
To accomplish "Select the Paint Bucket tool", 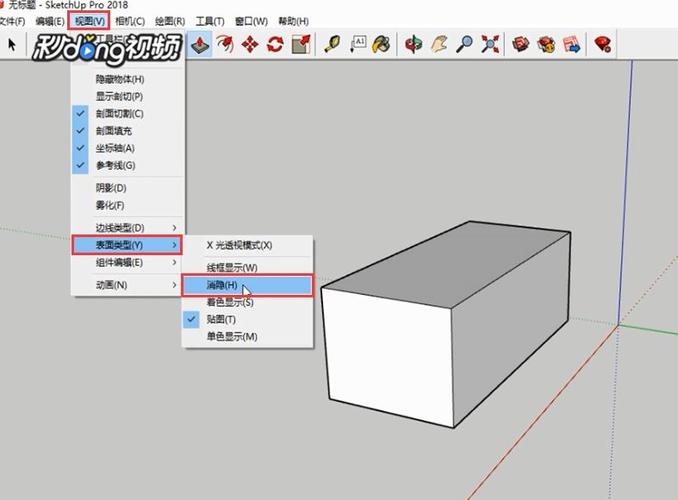I will pos(382,44).
